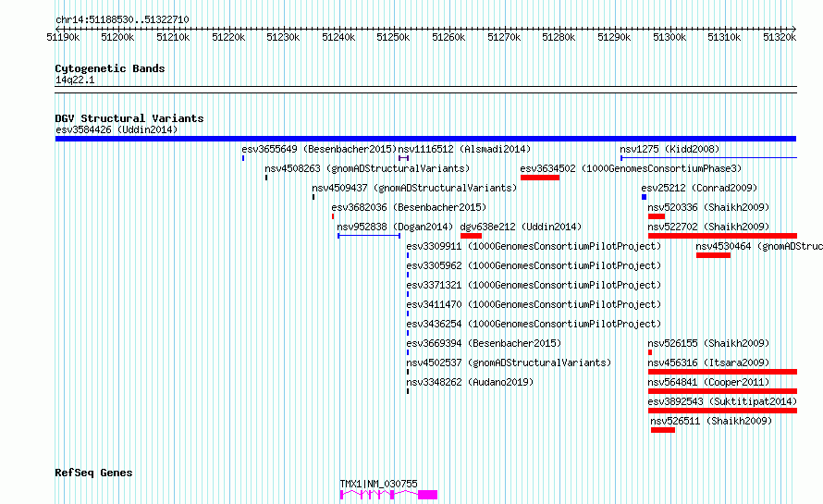Open nsv4502537 (gnomADStructuralVariants) label
Screen dimensions: 823x504
coord(509,363)
